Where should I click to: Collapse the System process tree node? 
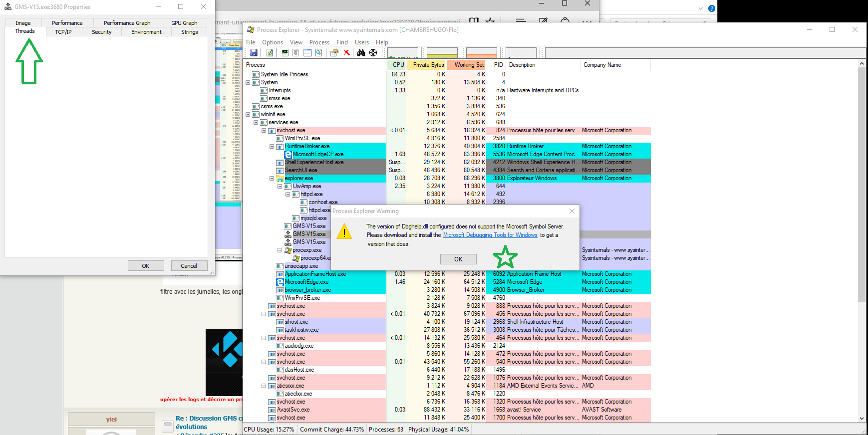coord(248,82)
